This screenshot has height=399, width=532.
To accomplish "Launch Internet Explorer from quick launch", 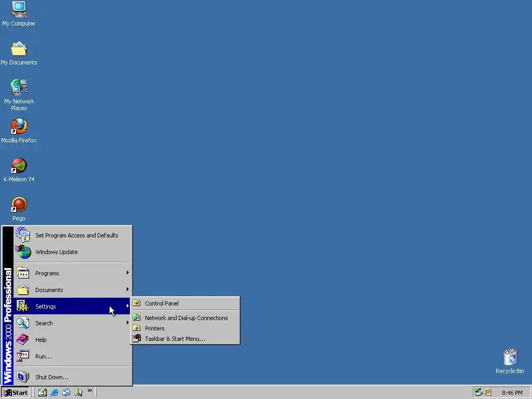I will coord(54,392).
